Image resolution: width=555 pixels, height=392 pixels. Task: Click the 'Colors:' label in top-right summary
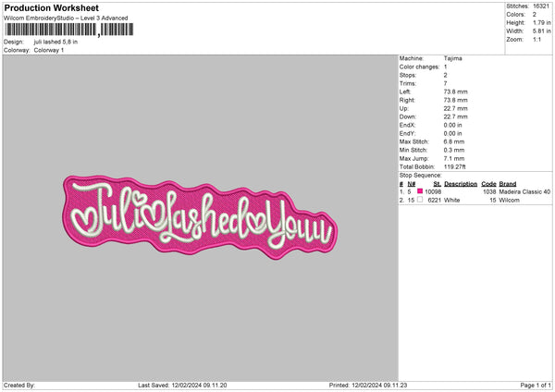tap(515, 15)
